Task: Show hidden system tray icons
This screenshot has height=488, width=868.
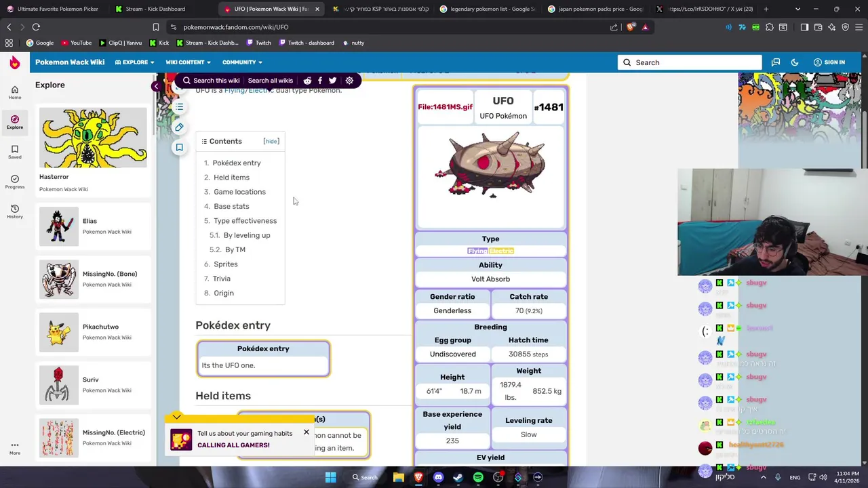Action: click(764, 477)
